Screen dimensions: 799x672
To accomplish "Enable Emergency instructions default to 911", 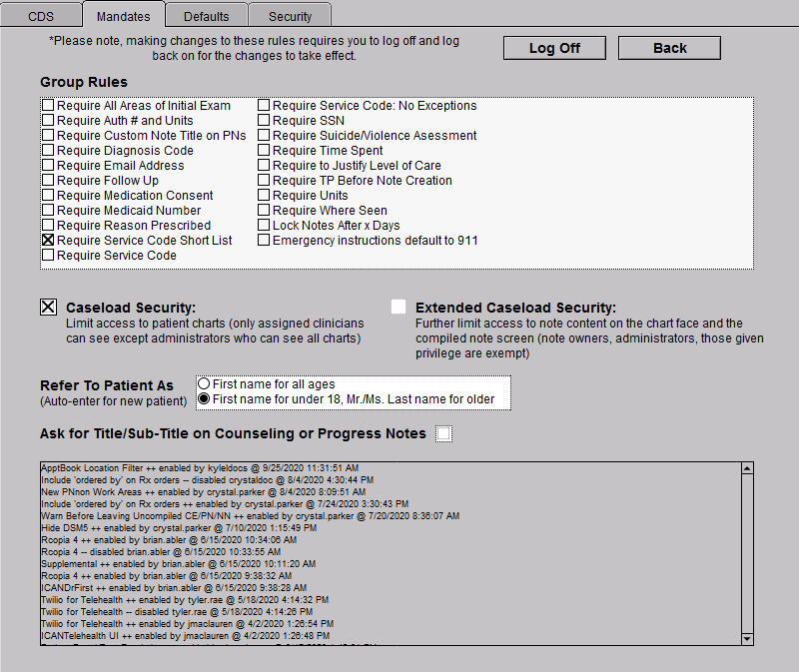I will click(x=264, y=241).
